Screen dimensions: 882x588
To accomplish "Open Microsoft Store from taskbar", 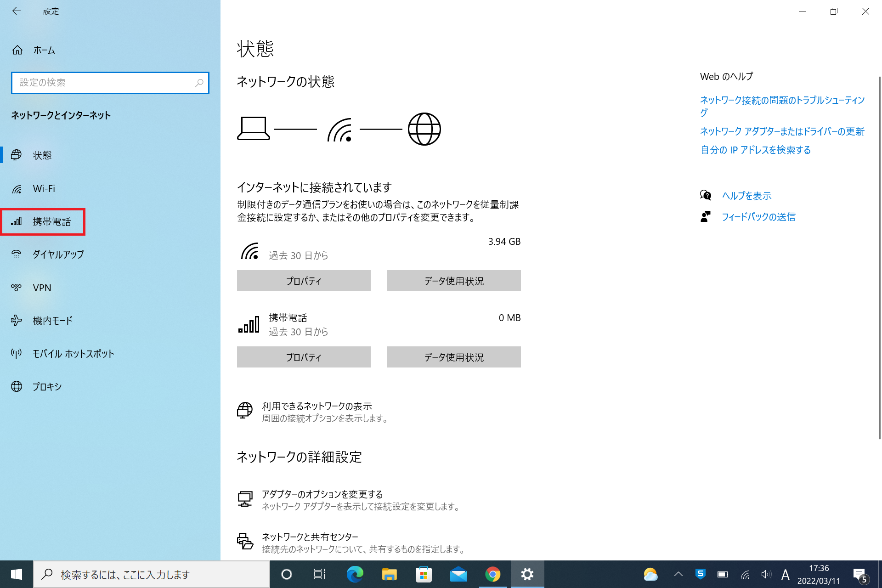I will point(424,574).
